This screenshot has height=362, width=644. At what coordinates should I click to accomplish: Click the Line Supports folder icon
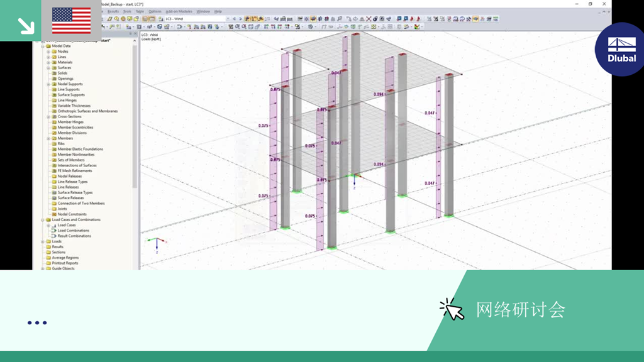[54, 89]
